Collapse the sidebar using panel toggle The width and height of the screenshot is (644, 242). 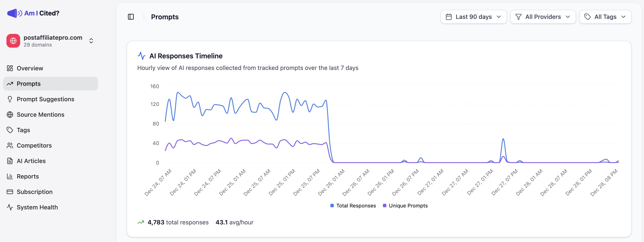click(x=131, y=17)
